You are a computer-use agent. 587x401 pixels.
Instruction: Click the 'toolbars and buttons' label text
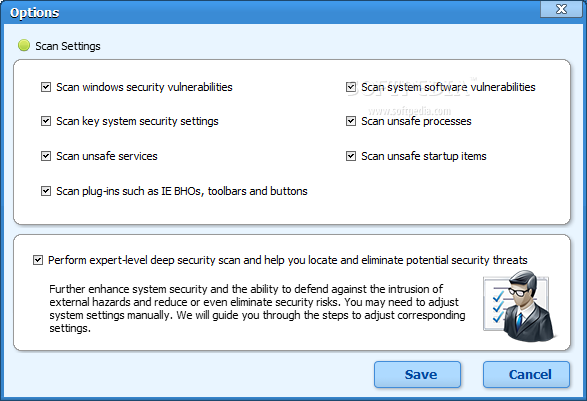(258, 191)
